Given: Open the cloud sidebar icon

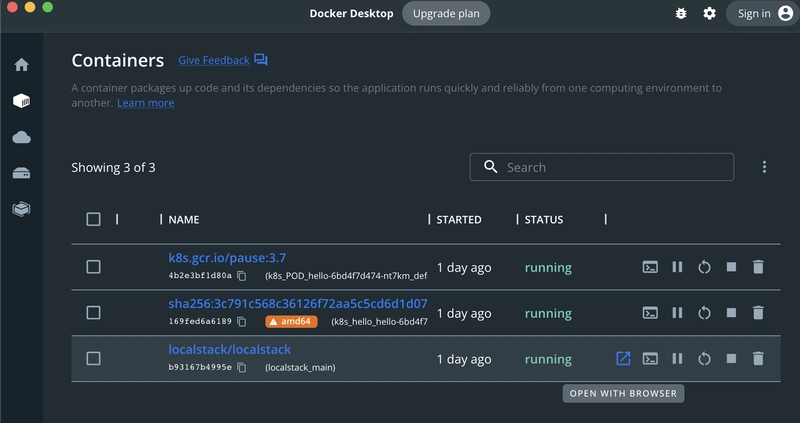Looking at the screenshot, I should 21,137.
